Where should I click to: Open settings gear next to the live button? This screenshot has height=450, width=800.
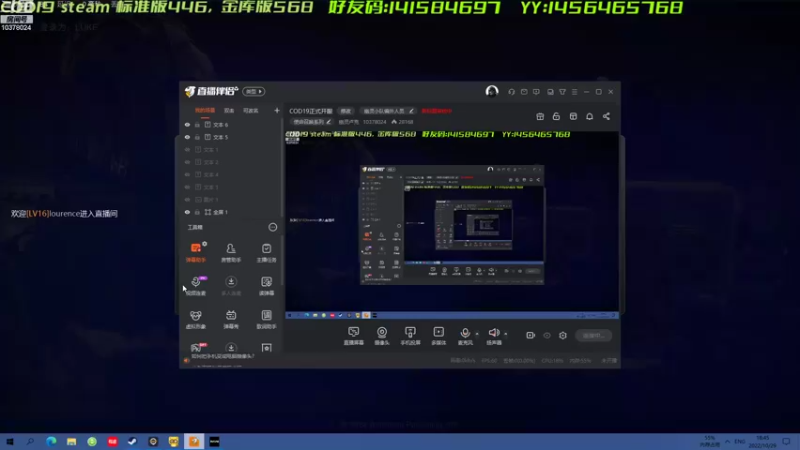(x=563, y=335)
